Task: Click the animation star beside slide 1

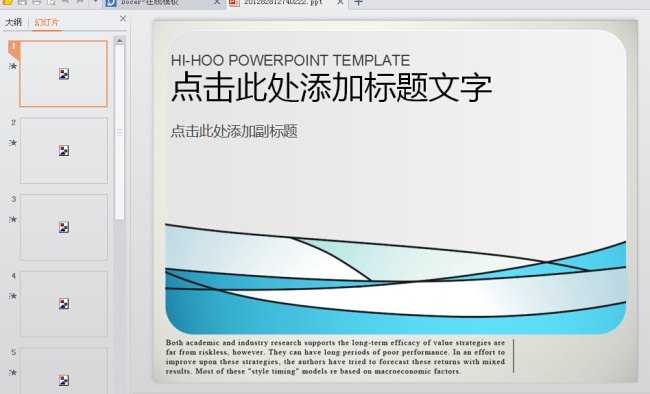Action: coord(13,66)
